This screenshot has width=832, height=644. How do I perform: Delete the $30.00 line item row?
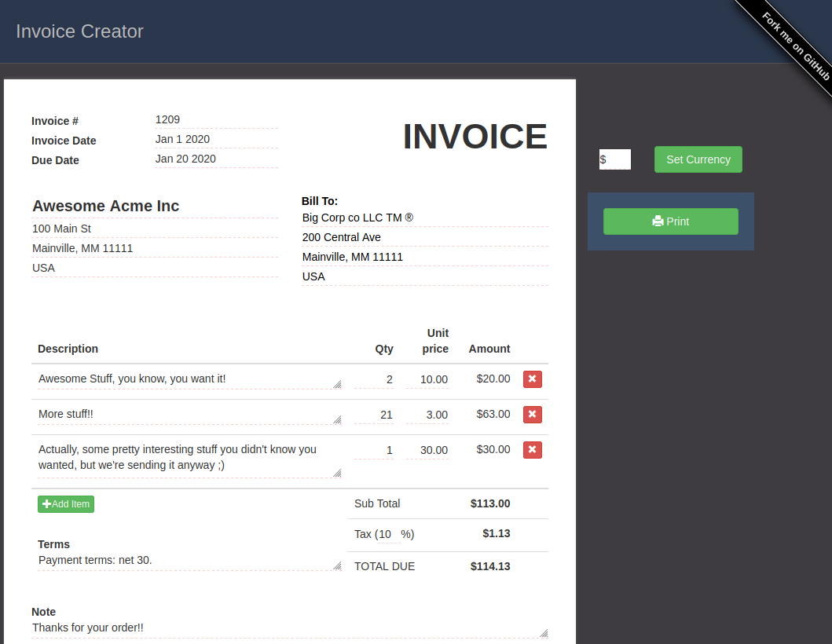(532, 450)
